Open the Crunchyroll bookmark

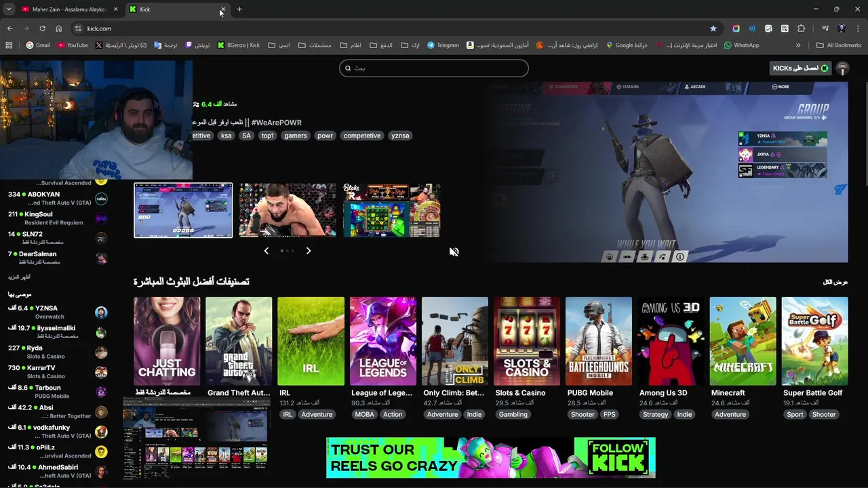[x=567, y=45]
